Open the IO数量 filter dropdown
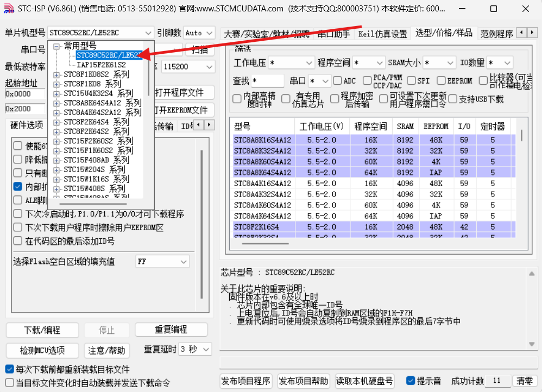 click(x=500, y=63)
